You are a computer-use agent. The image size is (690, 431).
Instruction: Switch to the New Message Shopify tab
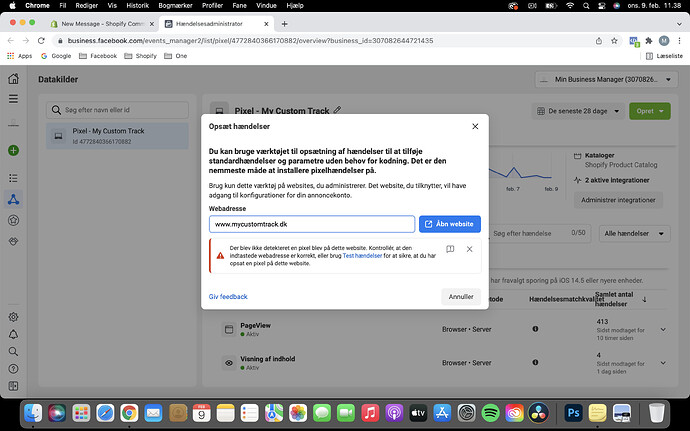102,24
